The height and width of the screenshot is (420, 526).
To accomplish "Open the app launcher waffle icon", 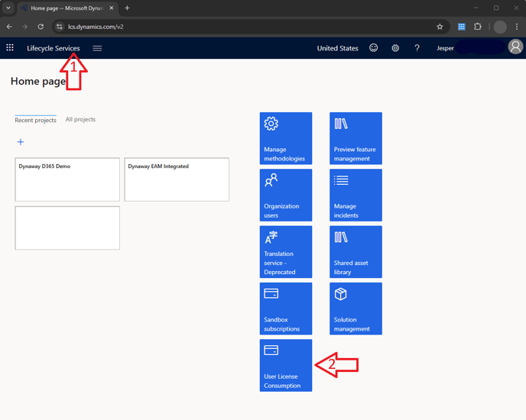I will tap(10, 48).
